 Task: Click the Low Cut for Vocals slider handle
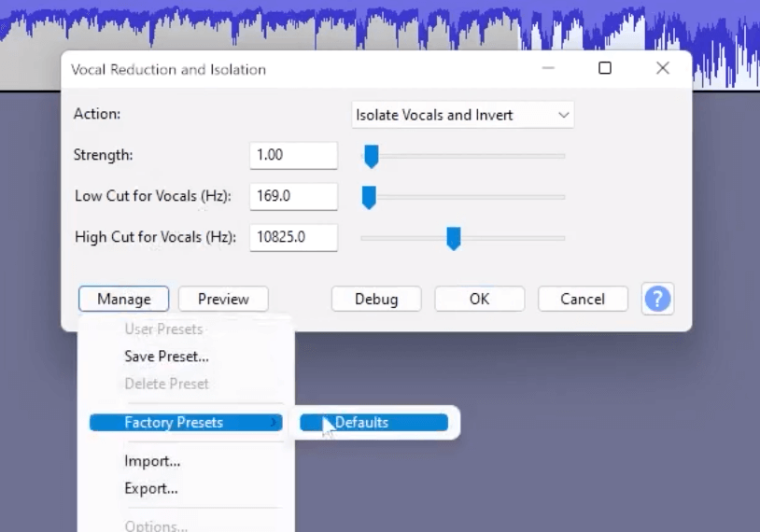(x=369, y=197)
